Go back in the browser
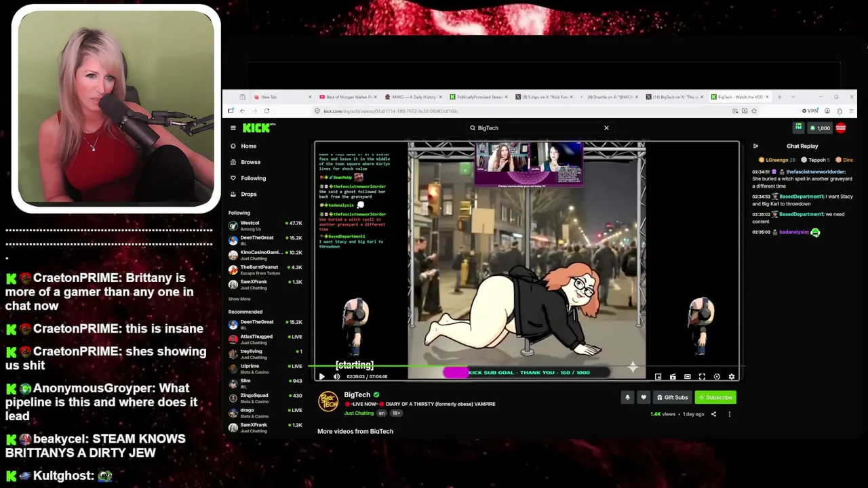This screenshot has width=868, height=488. (x=242, y=111)
